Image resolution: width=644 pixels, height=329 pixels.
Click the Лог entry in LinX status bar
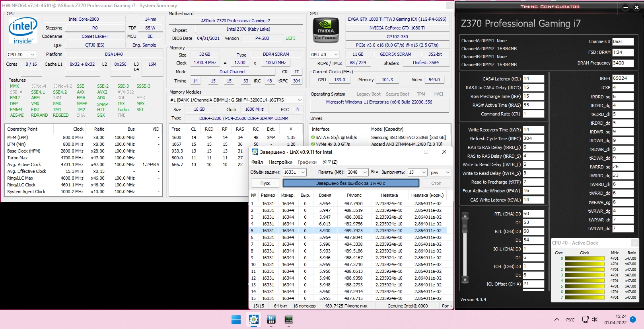point(445,306)
